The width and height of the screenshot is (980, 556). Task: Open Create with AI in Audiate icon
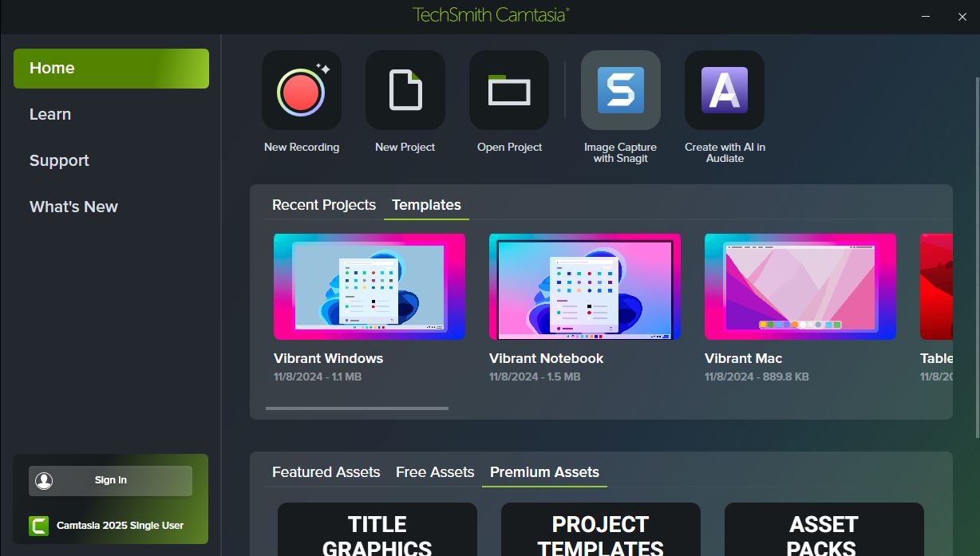pyautogui.click(x=724, y=90)
